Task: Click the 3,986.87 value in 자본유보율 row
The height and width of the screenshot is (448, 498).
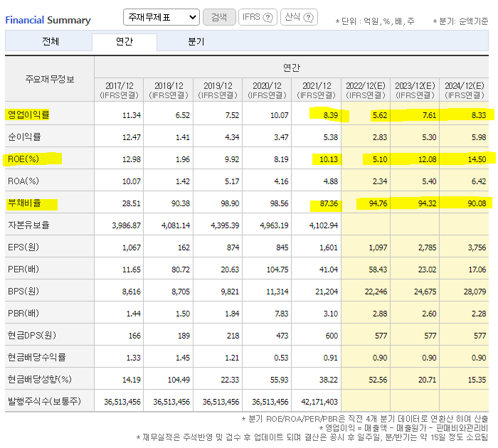Action: coord(126,225)
